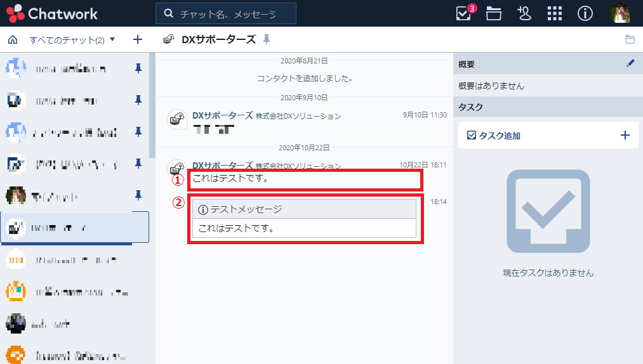
Task: Click the DXサポーターズ sender name on 10月22日 message
Action: point(223,165)
